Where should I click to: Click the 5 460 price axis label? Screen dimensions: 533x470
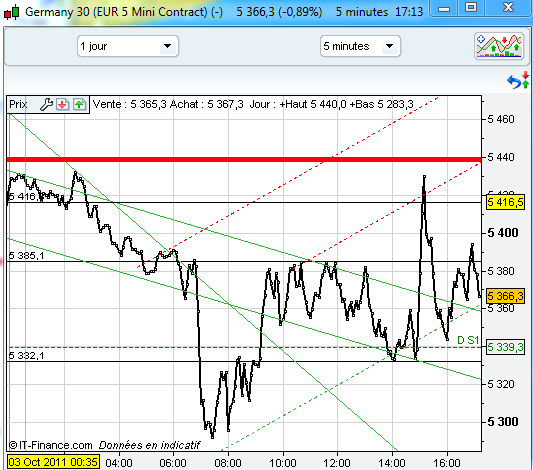pyautogui.click(x=501, y=120)
